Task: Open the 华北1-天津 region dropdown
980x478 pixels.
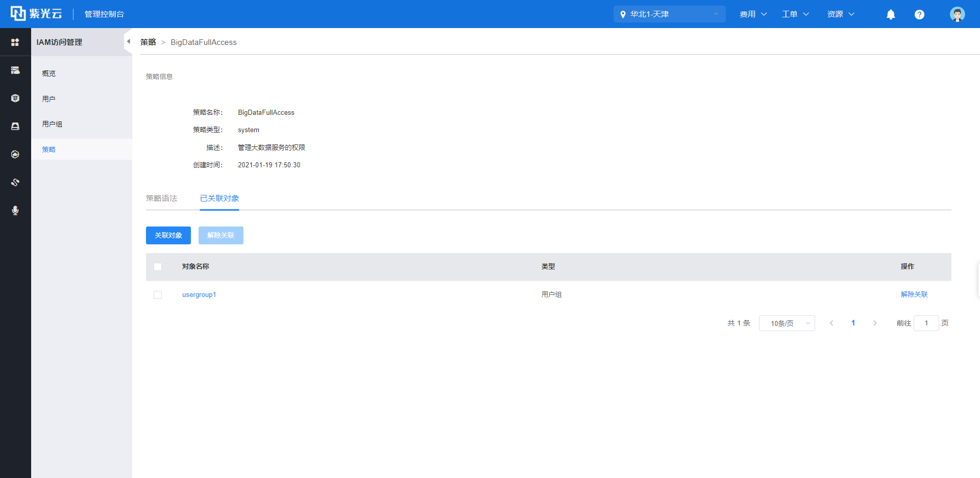Action: pyautogui.click(x=669, y=14)
